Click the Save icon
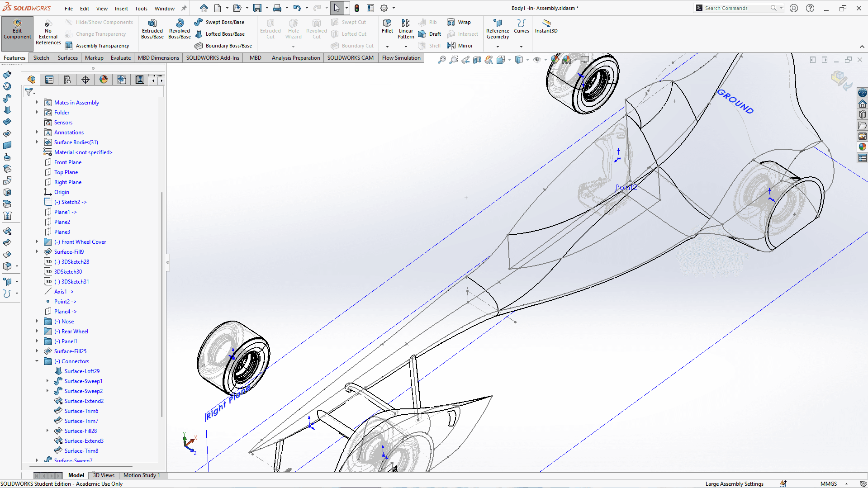Image resolution: width=868 pixels, height=488 pixels. point(257,8)
